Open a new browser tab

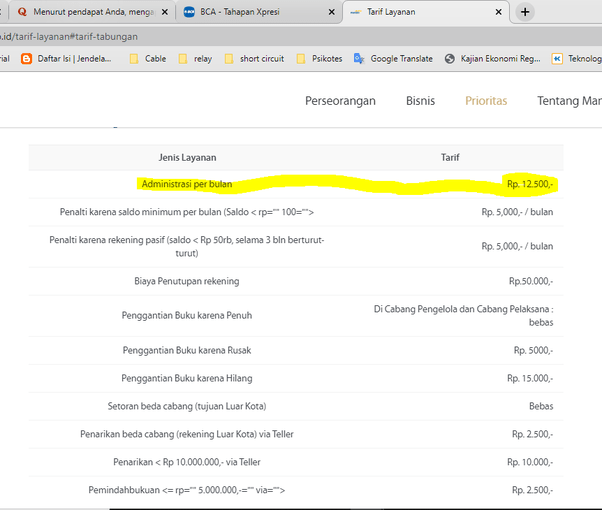click(525, 12)
